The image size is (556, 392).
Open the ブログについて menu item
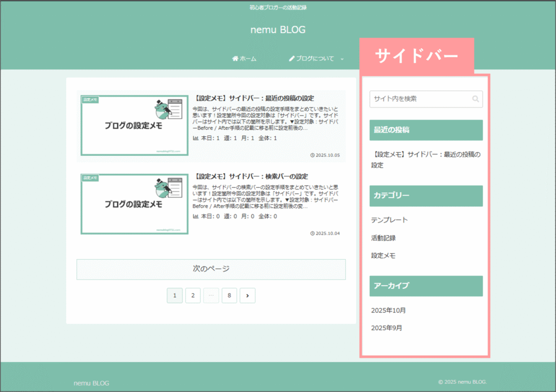pyautogui.click(x=314, y=59)
